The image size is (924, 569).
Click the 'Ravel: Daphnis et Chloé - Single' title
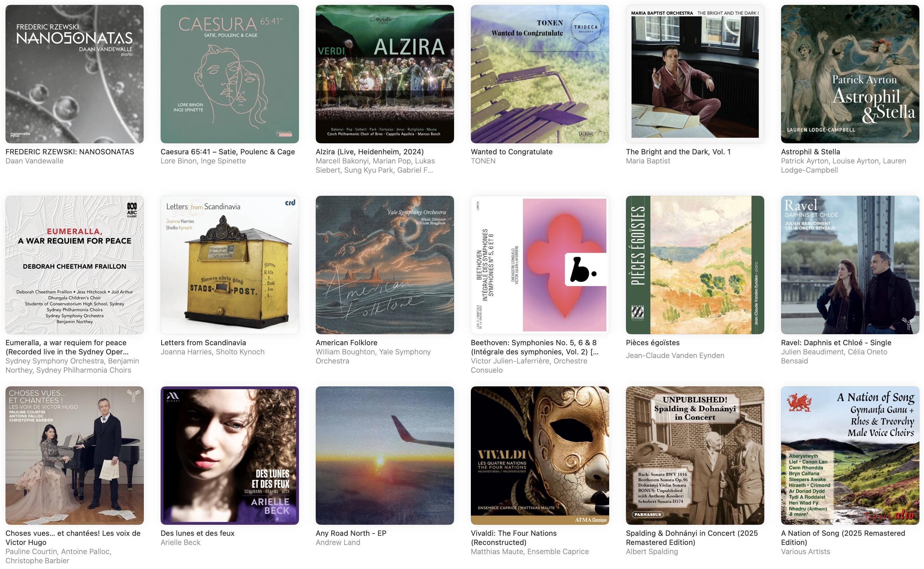836,342
